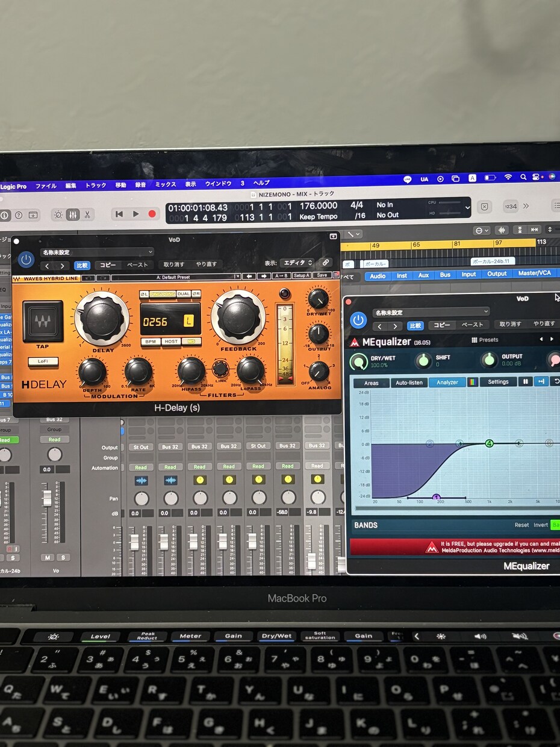Image resolution: width=560 pixels, height=747 pixels.
Task: Click Reset in the BANDS section
Action: [521, 525]
